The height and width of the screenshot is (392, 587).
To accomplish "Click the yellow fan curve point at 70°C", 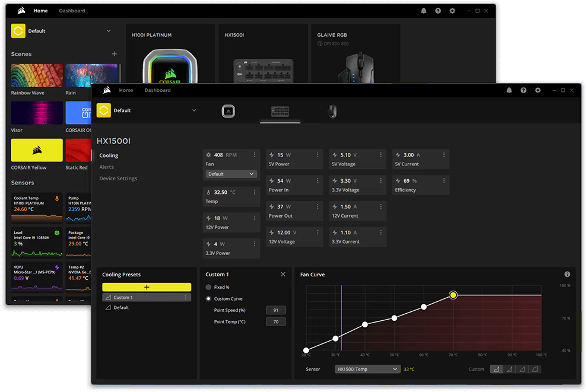I will click(453, 295).
